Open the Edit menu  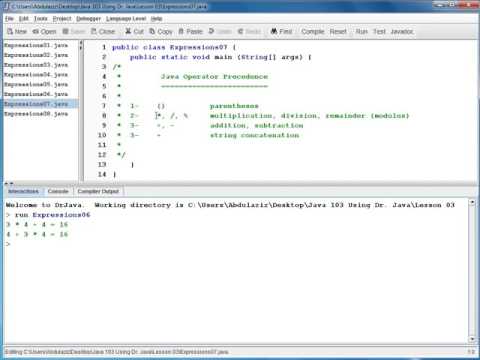tap(24, 19)
